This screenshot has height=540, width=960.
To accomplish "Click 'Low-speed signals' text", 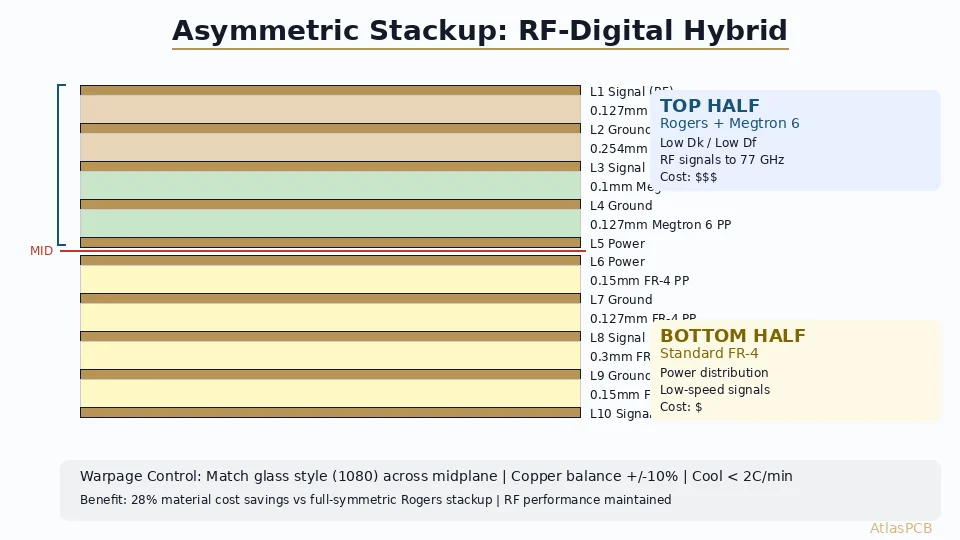I will [714, 390].
